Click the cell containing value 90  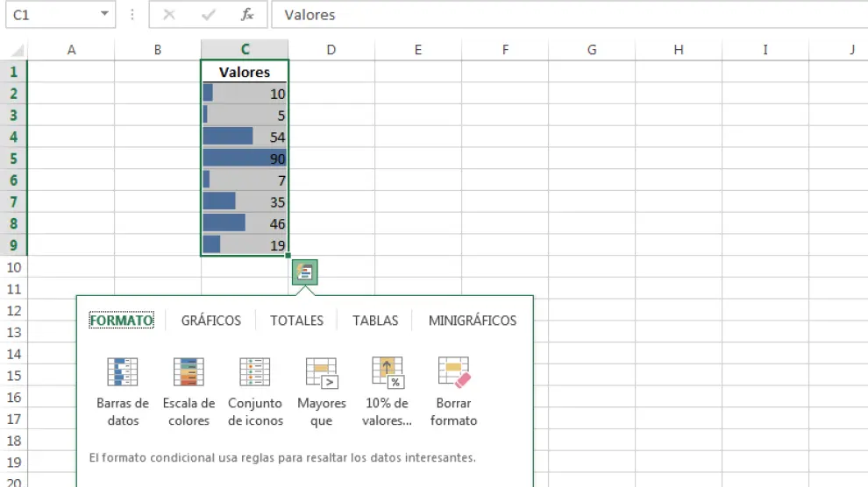[x=245, y=159]
